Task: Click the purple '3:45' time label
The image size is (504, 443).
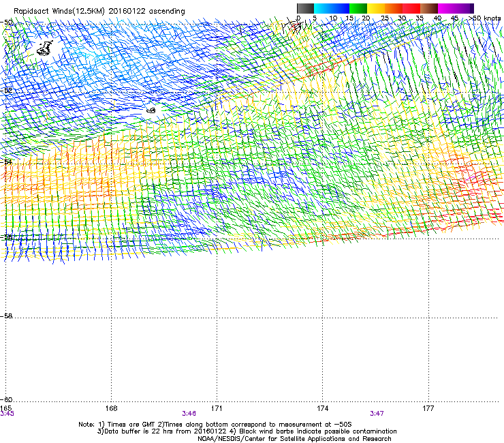Action: [7, 414]
